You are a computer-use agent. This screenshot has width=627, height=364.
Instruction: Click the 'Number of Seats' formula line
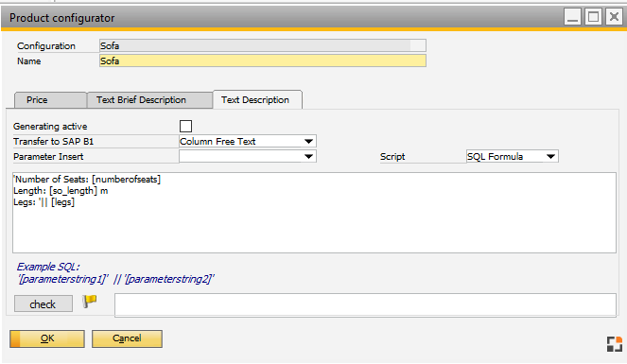[87, 180]
